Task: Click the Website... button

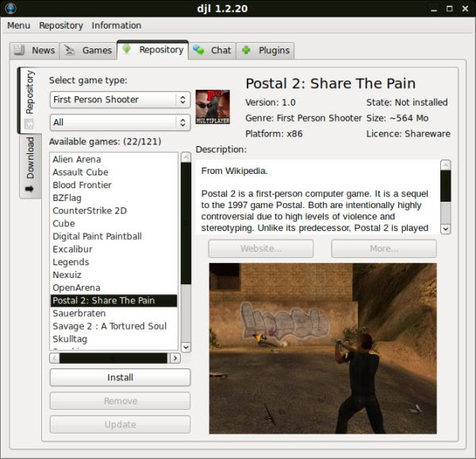Action: (261, 249)
